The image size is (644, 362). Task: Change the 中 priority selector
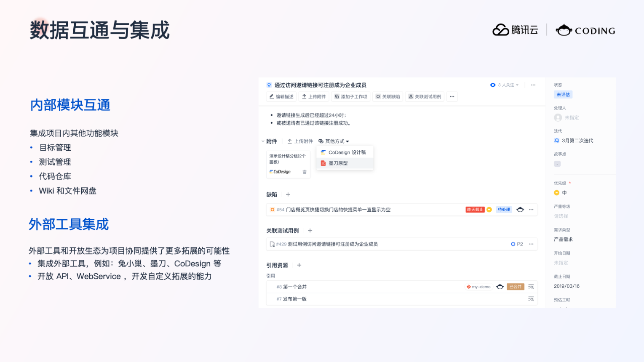(x=561, y=193)
